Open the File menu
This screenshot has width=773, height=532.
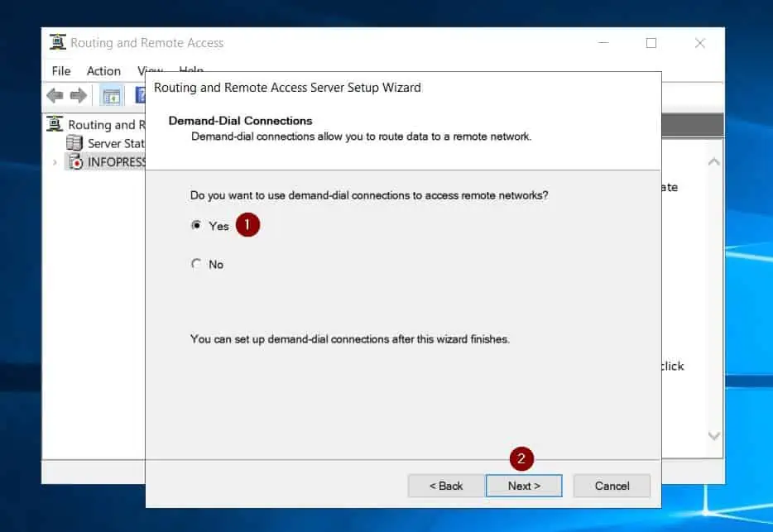(x=61, y=71)
